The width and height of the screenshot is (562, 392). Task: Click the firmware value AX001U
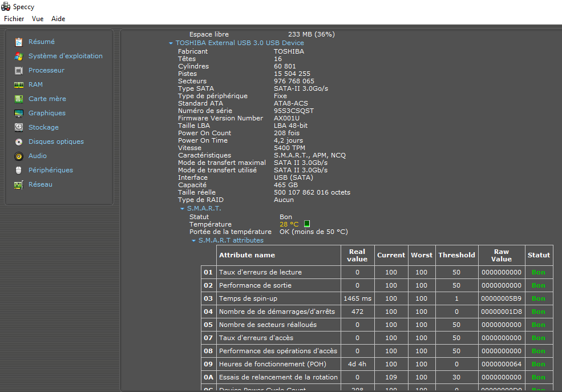[286, 118]
